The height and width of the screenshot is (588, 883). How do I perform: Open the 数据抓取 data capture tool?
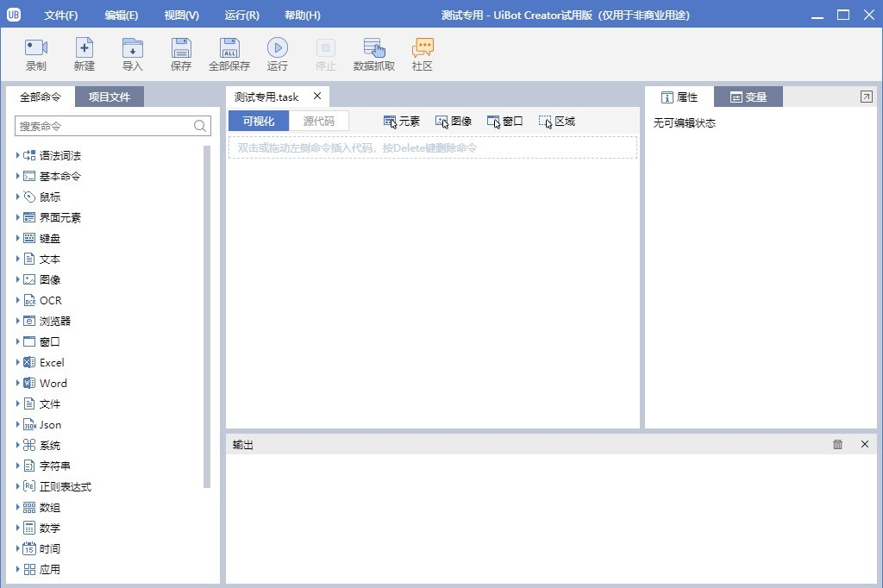374,48
